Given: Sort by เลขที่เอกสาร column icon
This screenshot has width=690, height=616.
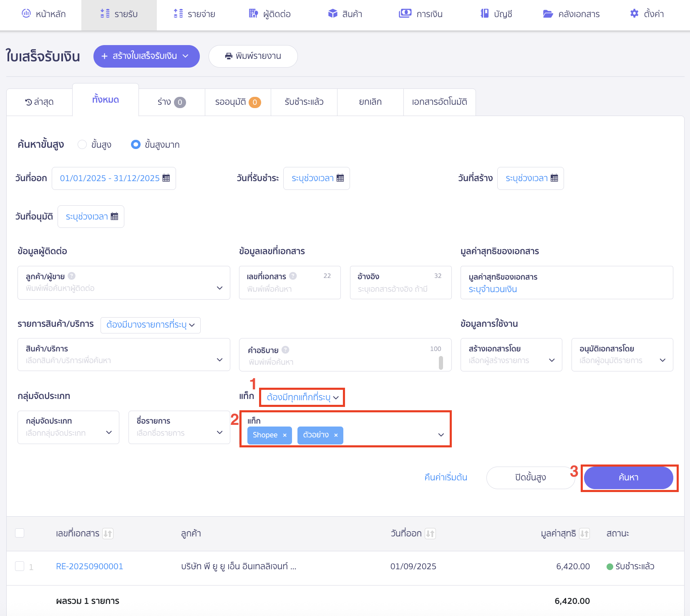Looking at the screenshot, I should point(108,533).
